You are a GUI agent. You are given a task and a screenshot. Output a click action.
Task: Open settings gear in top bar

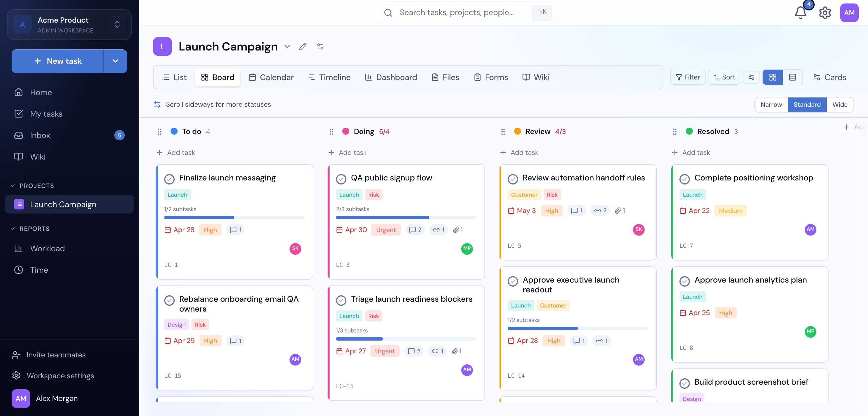pos(825,13)
